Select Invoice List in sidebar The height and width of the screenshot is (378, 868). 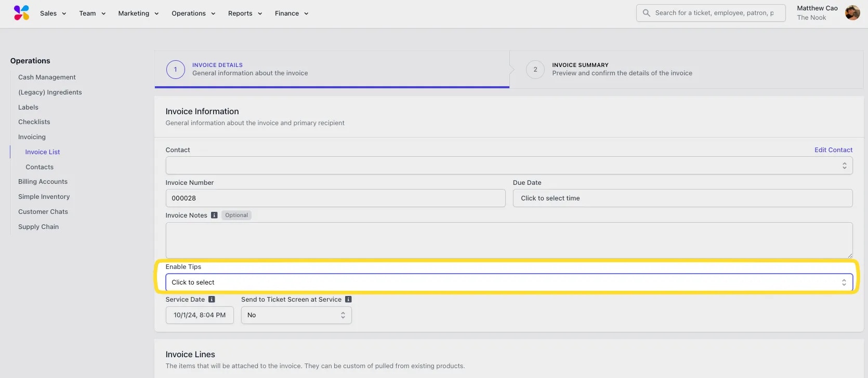[43, 152]
